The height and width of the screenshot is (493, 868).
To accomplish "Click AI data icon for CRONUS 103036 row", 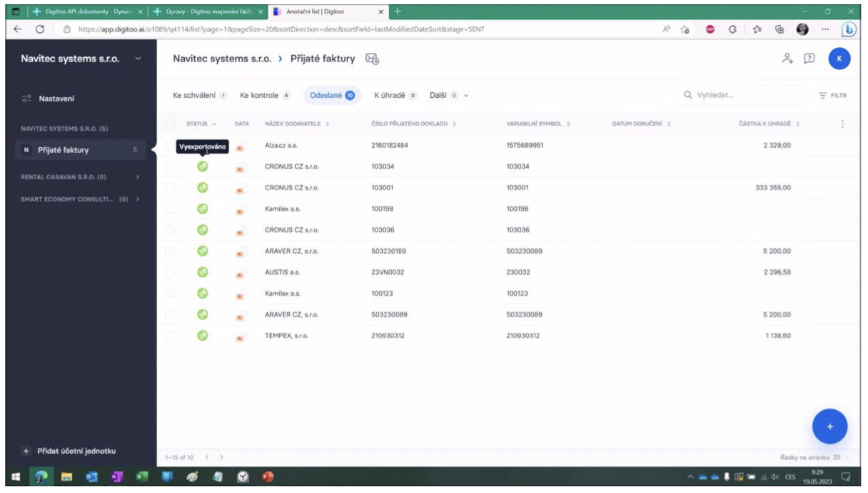I will click(x=241, y=231).
